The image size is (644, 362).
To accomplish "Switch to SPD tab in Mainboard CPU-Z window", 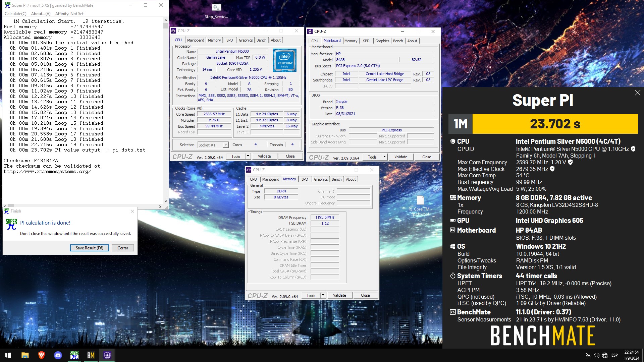I will tap(366, 41).
